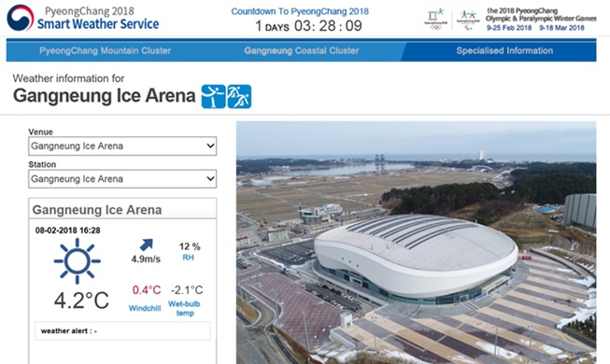610x364 pixels.
Task: Click the Windchill label
Action: [145, 308]
